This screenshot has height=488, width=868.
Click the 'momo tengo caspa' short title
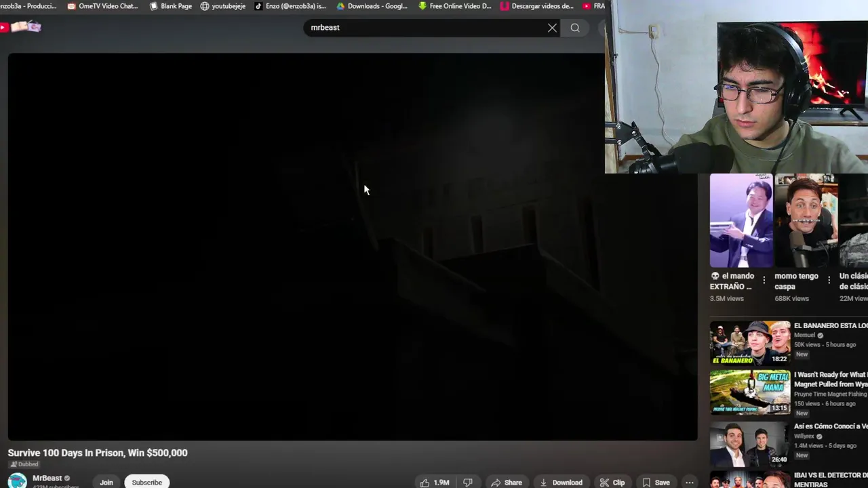797,281
